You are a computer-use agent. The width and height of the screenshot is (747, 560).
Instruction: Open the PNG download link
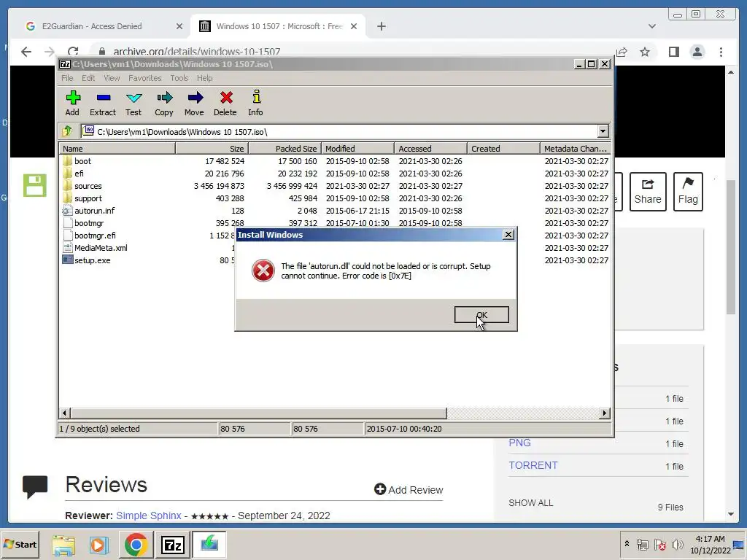coord(519,443)
